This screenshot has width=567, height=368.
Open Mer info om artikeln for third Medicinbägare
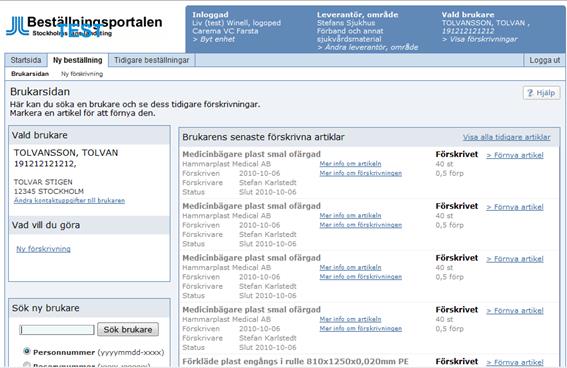[350, 268]
